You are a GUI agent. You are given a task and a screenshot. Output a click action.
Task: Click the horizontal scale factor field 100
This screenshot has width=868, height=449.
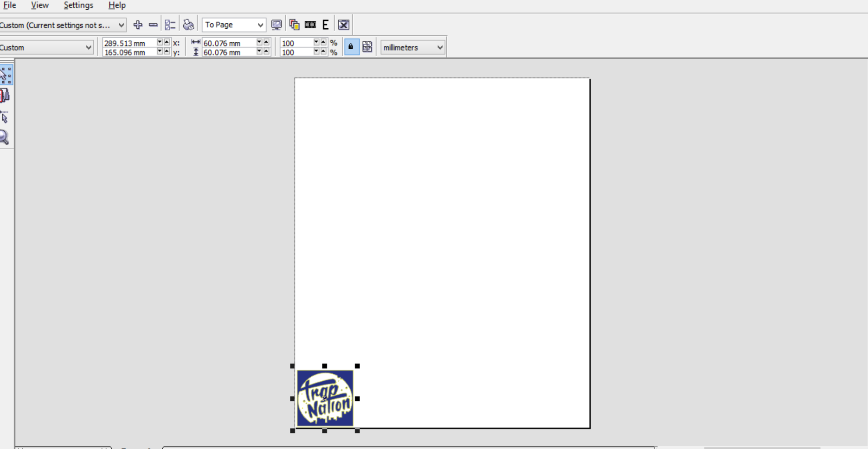point(296,43)
